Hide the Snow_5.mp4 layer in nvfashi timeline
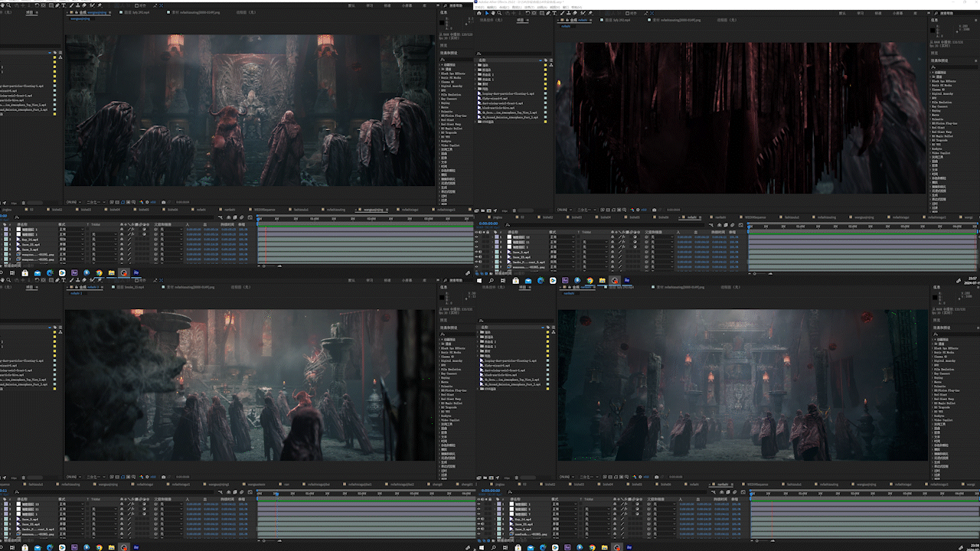 [476, 252]
